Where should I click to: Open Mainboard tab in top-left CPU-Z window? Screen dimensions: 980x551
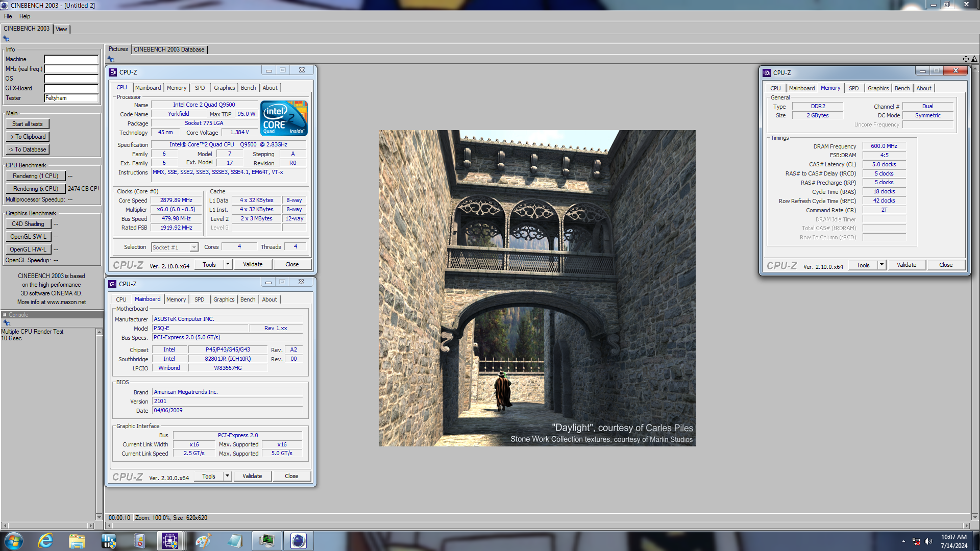[x=148, y=88]
